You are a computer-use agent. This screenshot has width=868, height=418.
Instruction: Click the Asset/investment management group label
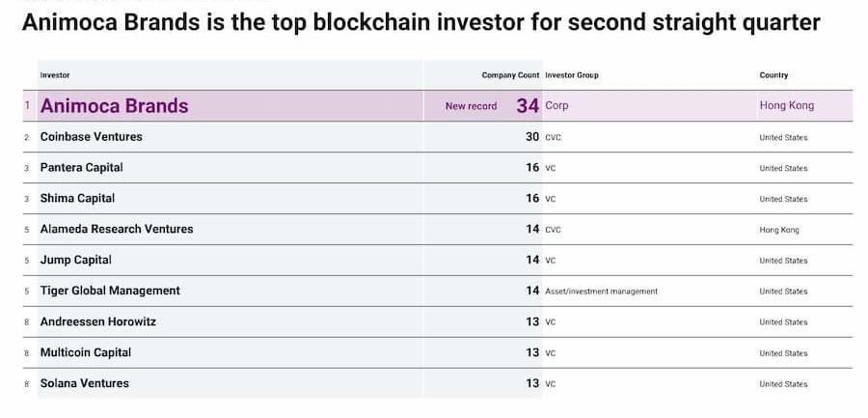[601, 292]
